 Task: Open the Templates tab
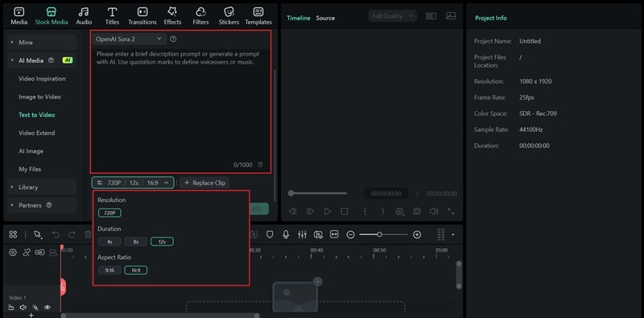coord(258,16)
